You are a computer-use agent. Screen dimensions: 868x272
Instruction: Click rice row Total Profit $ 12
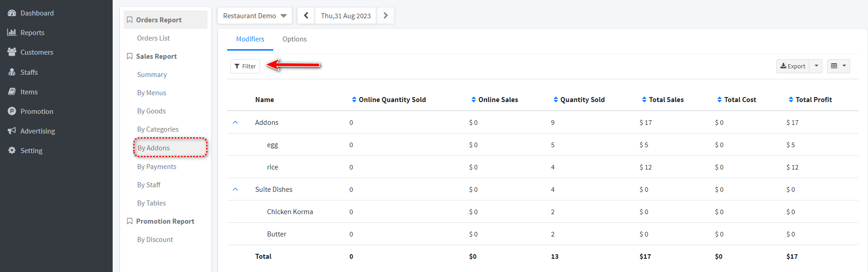pyautogui.click(x=792, y=167)
